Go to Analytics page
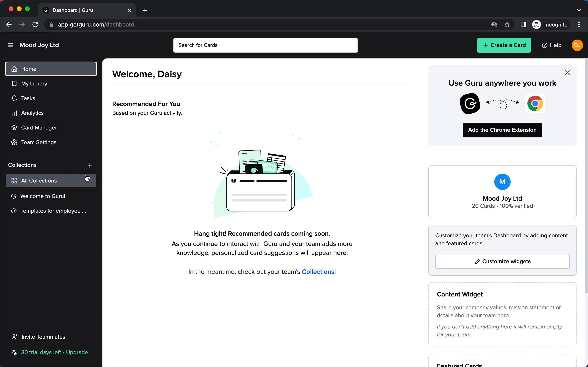 32,113
